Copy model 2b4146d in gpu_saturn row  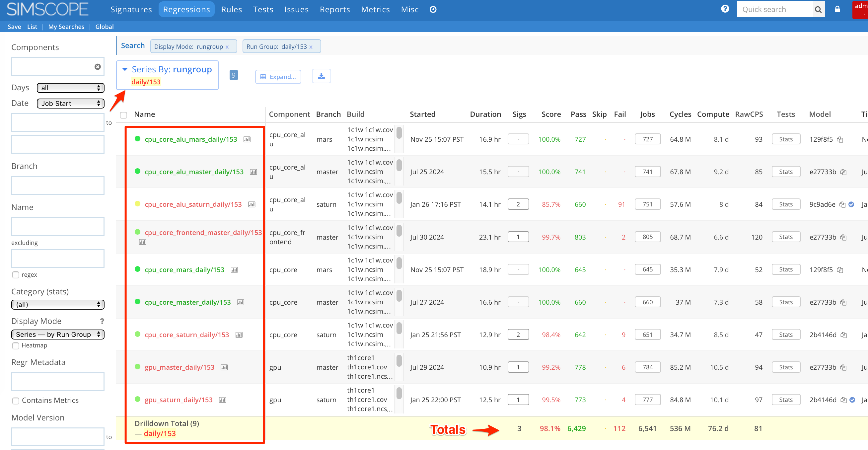pos(843,400)
